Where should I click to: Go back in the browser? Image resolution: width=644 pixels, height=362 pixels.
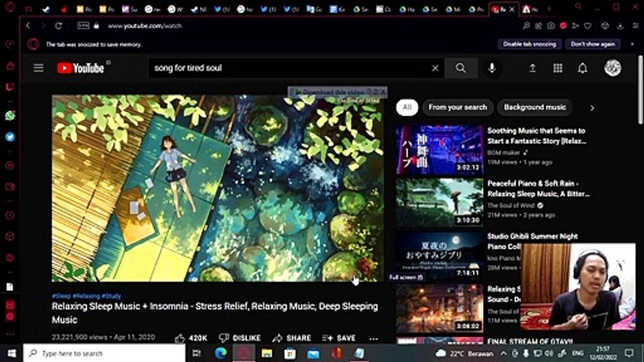click(x=28, y=26)
